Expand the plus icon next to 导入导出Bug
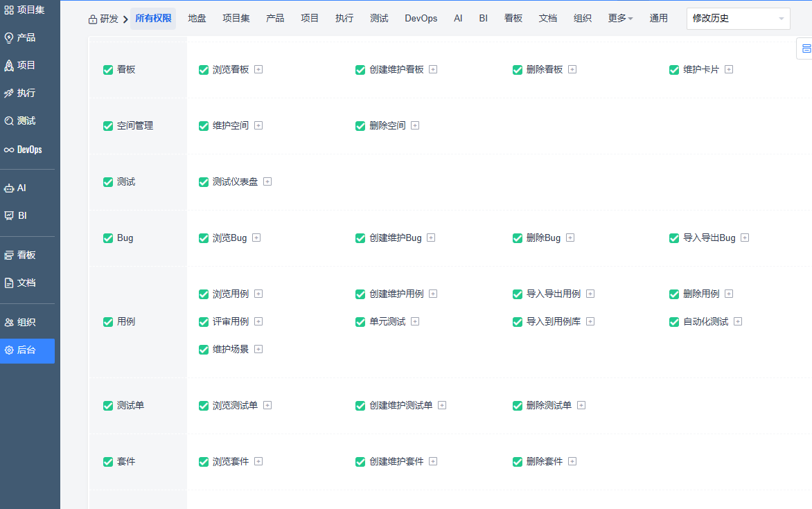This screenshot has height=509, width=812. [x=745, y=238]
